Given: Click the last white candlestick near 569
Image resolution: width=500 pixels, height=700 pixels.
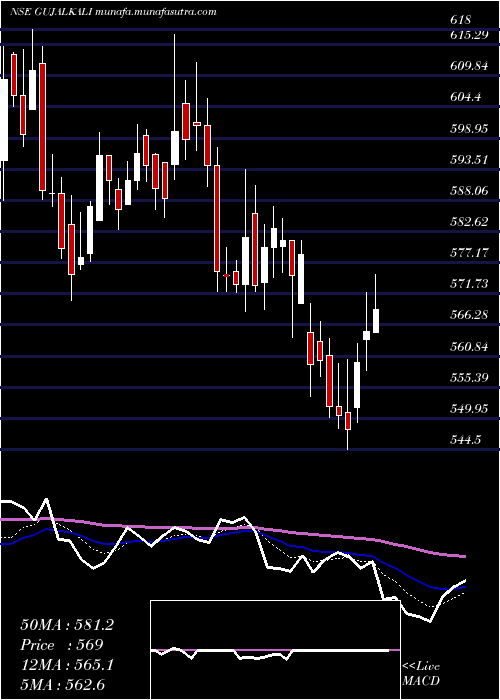Looking at the screenshot, I should (376, 321).
